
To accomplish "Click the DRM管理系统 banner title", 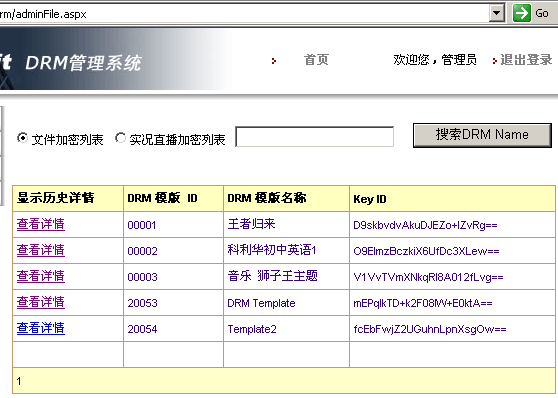I will (x=84, y=63).
